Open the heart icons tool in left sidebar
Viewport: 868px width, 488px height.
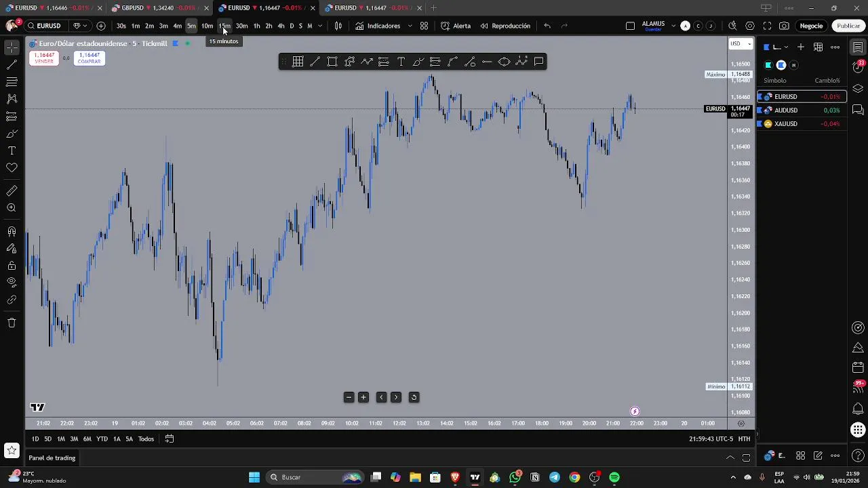pos(12,167)
